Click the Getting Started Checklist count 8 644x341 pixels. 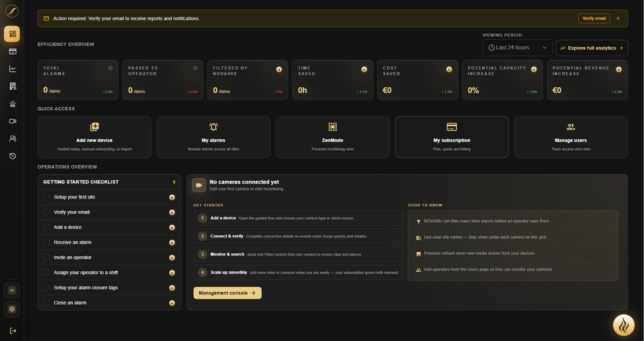[174, 182]
